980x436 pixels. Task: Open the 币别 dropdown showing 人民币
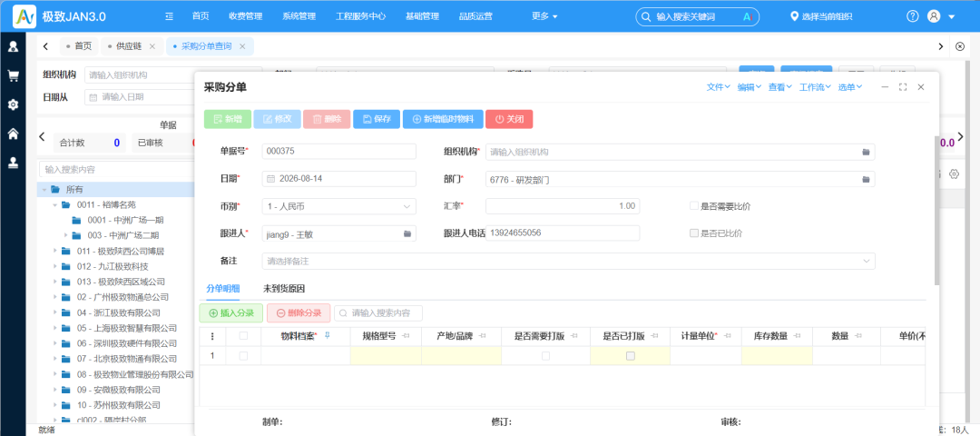click(x=339, y=206)
